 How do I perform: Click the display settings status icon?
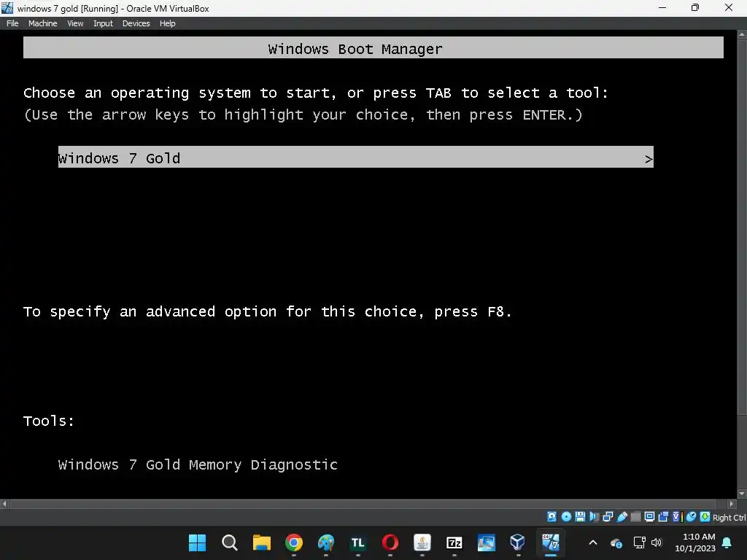tap(649, 517)
